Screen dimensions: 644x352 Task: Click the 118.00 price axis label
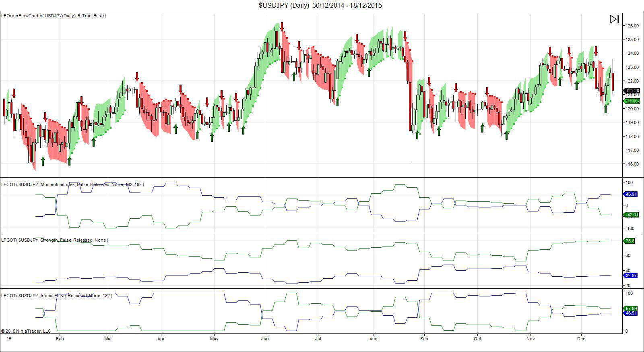click(632, 137)
